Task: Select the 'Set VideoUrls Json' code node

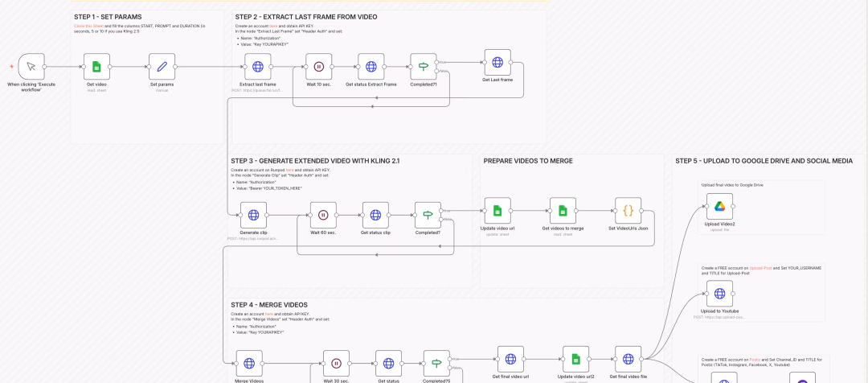Action: pyautogui.click(x=628, y=211)
